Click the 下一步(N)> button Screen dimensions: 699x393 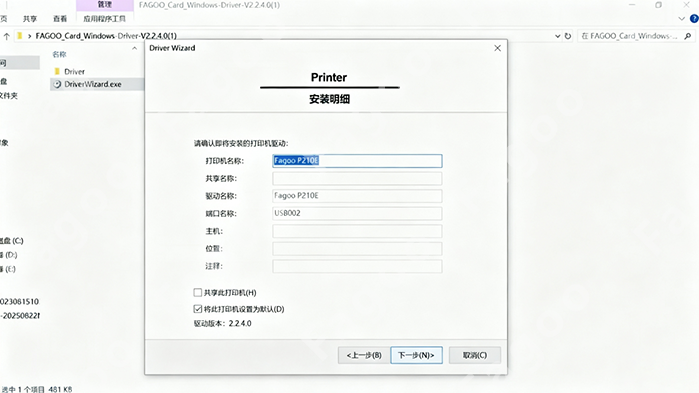416,355
